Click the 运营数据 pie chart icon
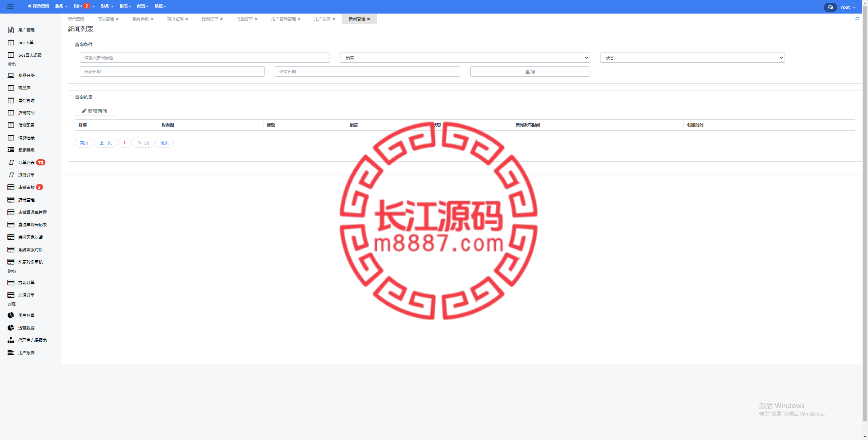Viewport: 868px width, 440px height. click(11, 328)
